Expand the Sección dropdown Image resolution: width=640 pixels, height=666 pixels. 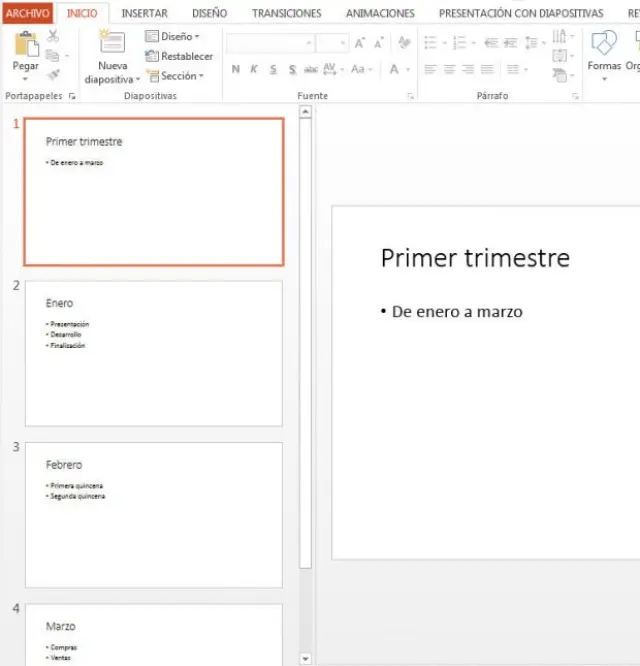point(175,76)
